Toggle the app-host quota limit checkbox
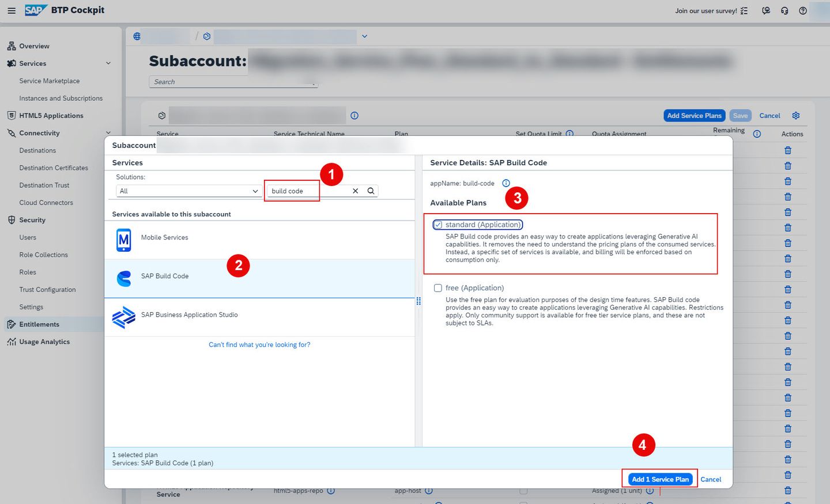This screenshot has height=504, width=830. click(523, 491)
